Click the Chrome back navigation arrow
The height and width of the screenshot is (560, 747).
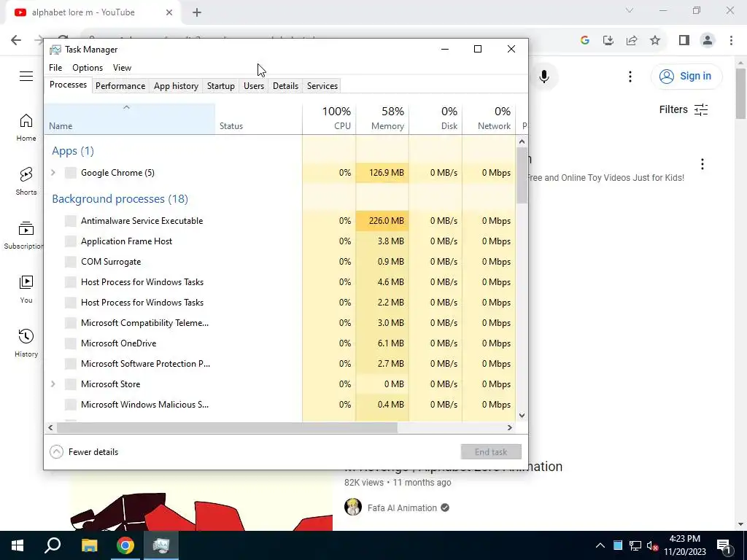(x=16, y=40)
